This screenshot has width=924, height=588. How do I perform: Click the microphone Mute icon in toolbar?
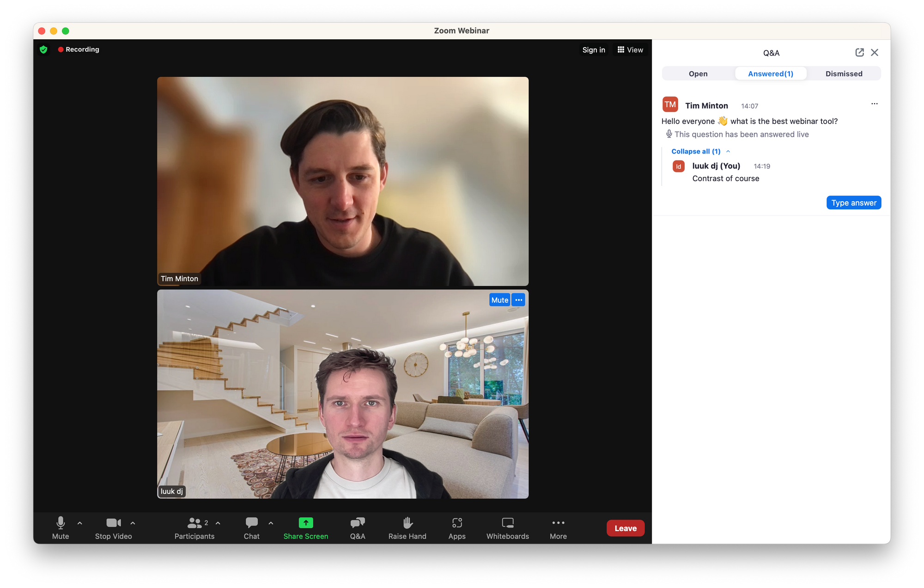[61, 523]
